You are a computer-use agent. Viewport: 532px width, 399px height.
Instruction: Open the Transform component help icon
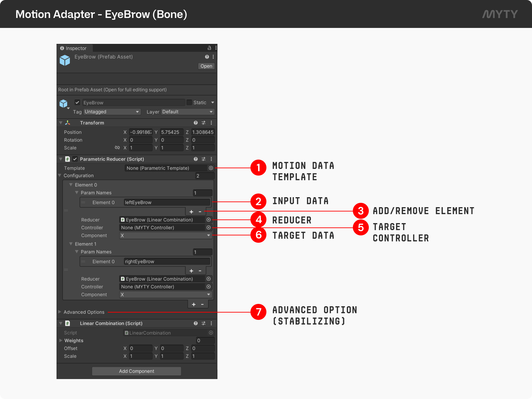196,123
